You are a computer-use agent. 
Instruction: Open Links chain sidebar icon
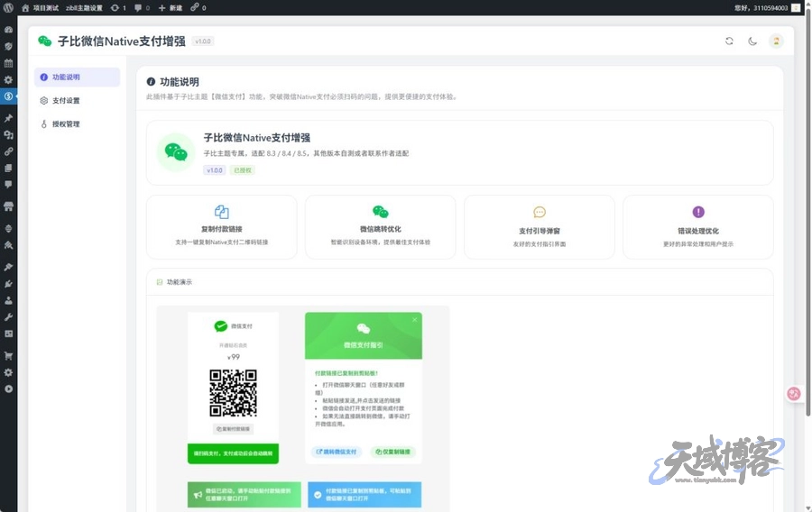point(8,151)
